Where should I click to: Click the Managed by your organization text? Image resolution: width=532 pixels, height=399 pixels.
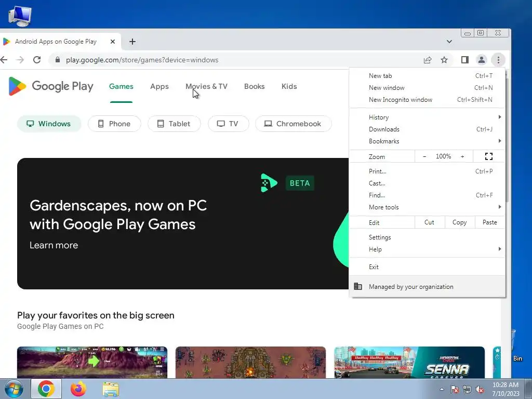[x=411, y=287]
